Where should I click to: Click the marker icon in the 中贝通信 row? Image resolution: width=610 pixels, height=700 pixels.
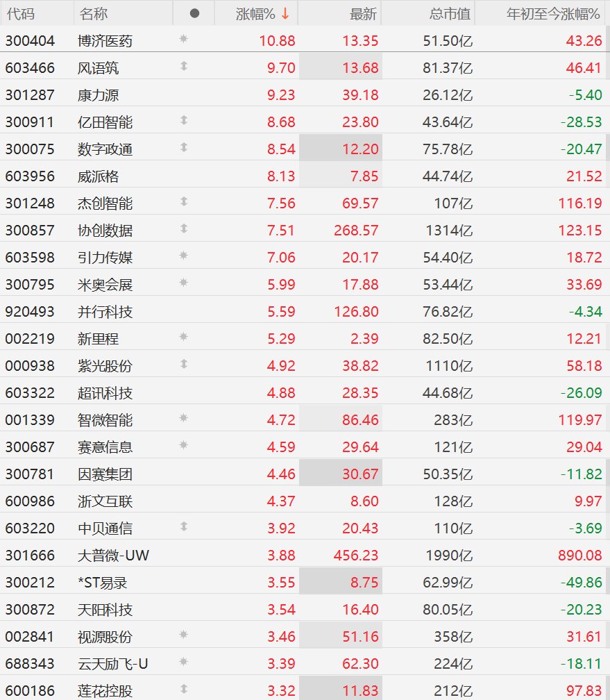point(183,527)
